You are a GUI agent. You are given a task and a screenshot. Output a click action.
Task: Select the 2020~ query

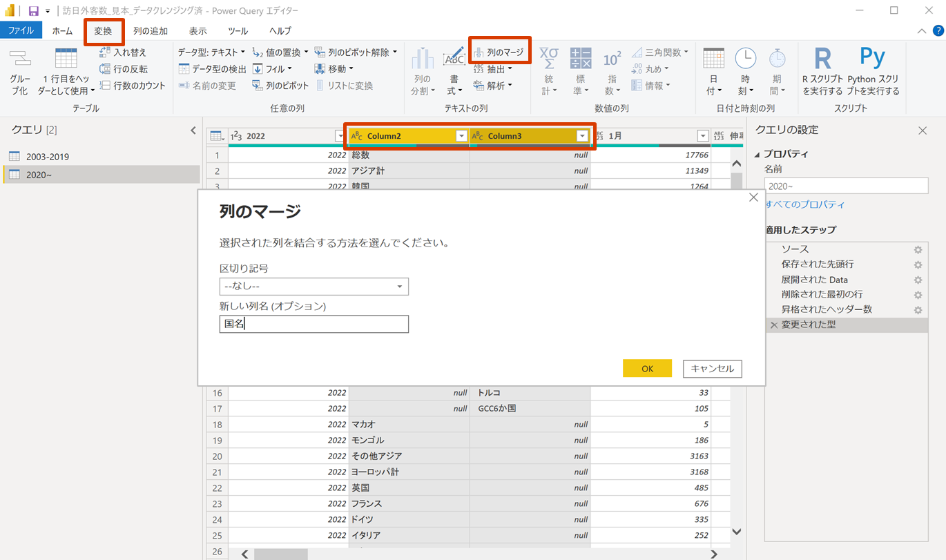pyautogui.click(x=100, y=175)
